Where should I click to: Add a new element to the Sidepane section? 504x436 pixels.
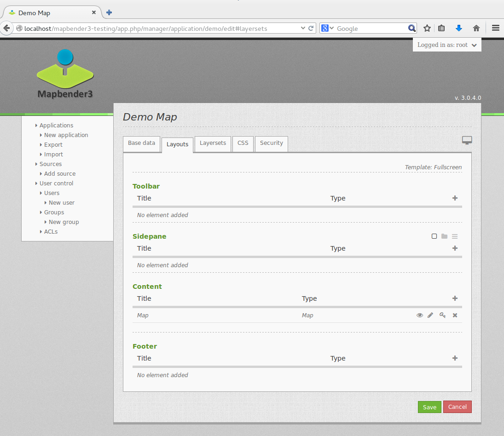click(455, 248)
